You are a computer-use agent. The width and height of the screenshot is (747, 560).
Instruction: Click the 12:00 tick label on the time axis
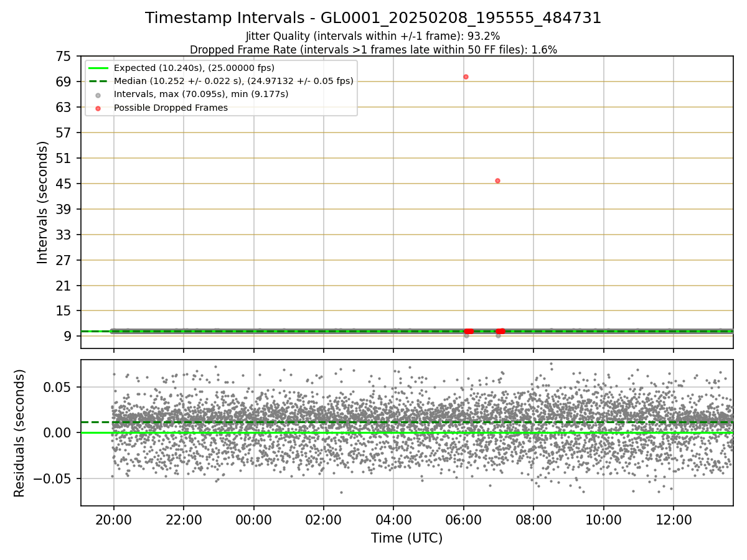point(674,520)
